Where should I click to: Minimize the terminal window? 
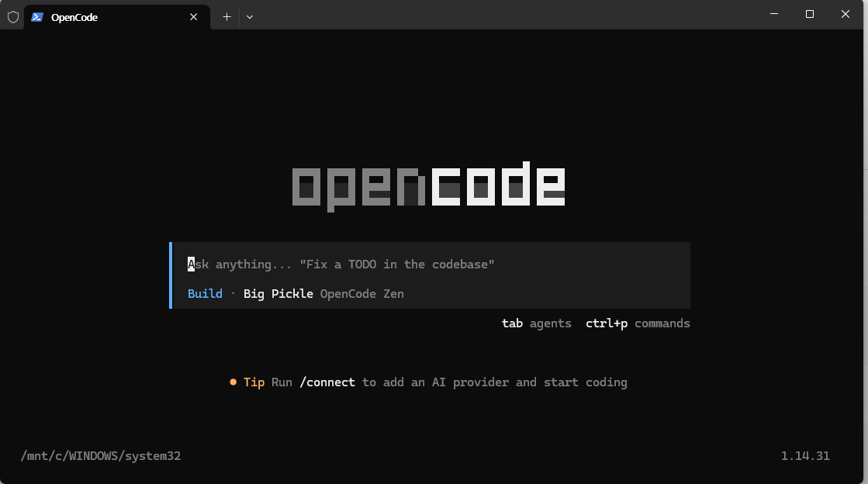(x=774, y=15)
